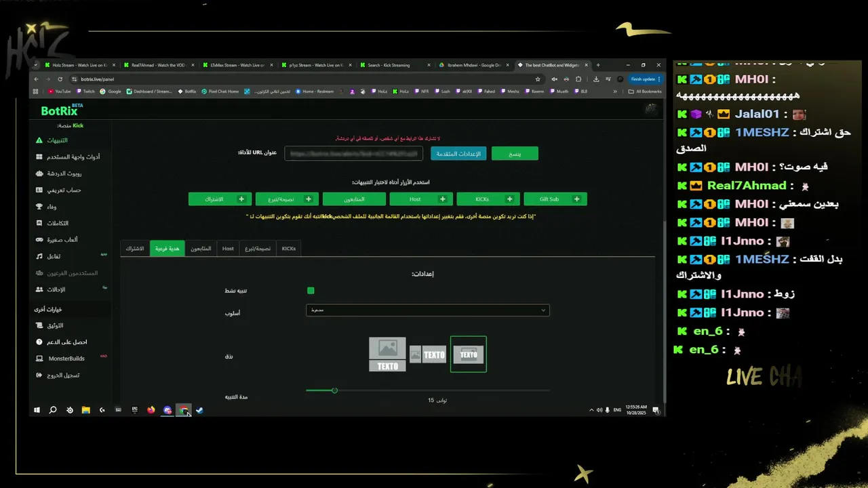Open Home - Restream bookmark
Image resolution: width=868 pixels, height=488 pixels.
click(x=315, y=91)
